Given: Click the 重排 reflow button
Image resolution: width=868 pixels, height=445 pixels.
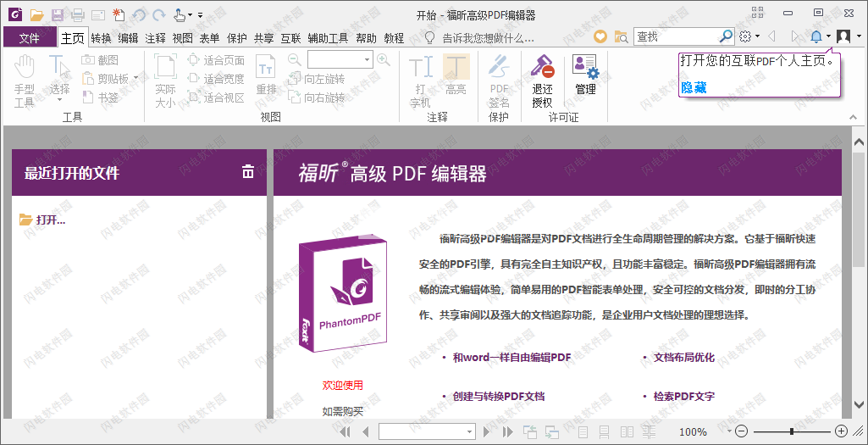Looking at the screenshot, I should point(266,75).
